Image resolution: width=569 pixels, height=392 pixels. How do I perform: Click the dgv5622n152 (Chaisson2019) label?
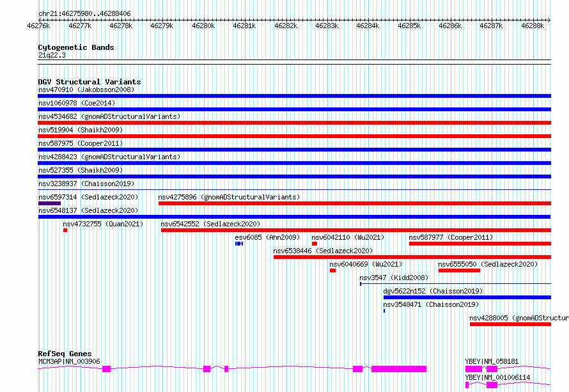pyautogui.click(x=433, y=291)
